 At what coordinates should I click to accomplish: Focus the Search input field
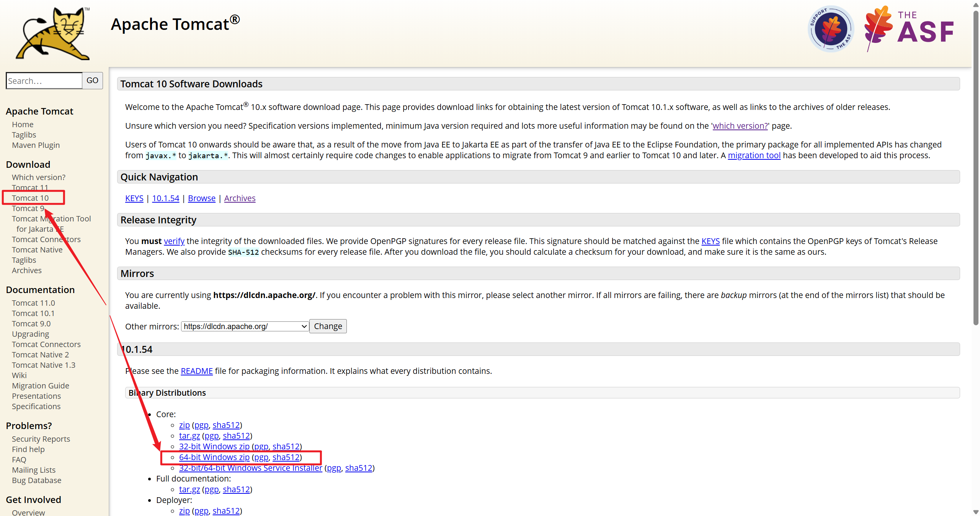(x=44, y=81)
